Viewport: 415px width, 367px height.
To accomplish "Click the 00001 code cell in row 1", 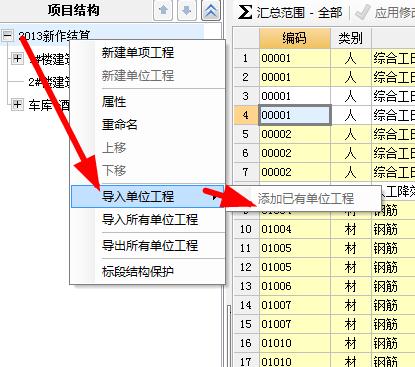I will pyautogui.click(x=295, y=58).
